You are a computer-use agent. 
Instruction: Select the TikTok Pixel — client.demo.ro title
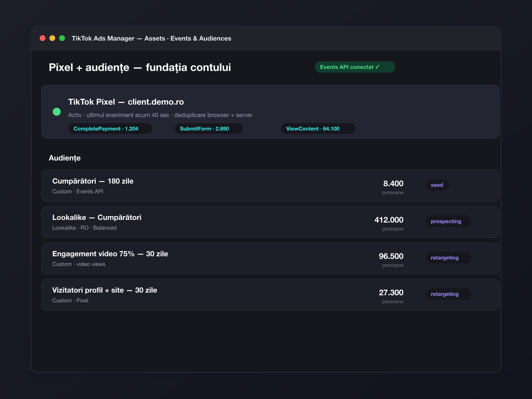[x=126, y=102]
